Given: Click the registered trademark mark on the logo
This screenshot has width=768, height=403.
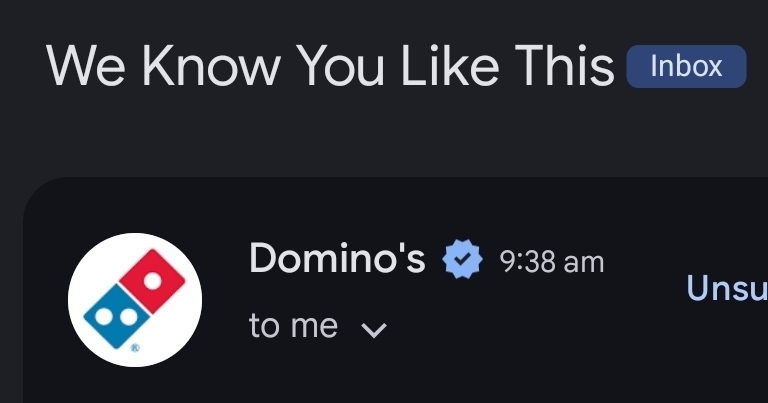Looking at the screenshot, I should [x=135, y=350].
